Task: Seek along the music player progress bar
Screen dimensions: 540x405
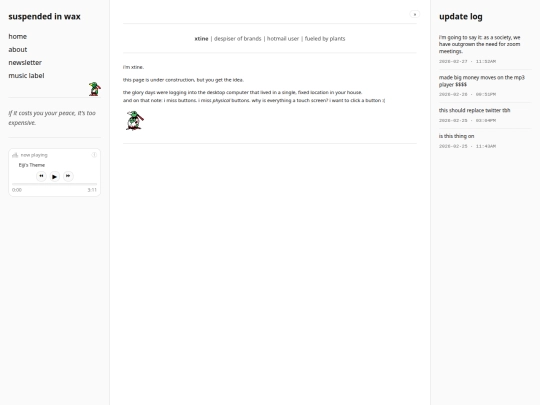Action: [54, 184]
